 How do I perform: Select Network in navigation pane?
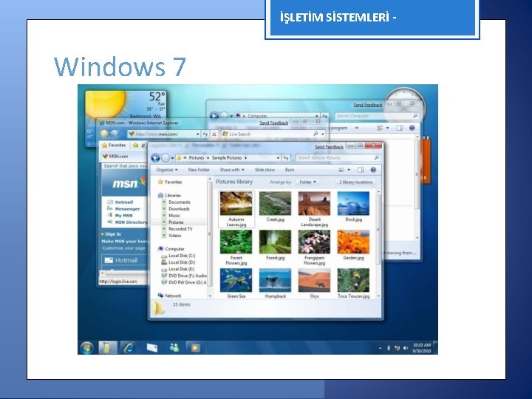click(x=173, y=296)
